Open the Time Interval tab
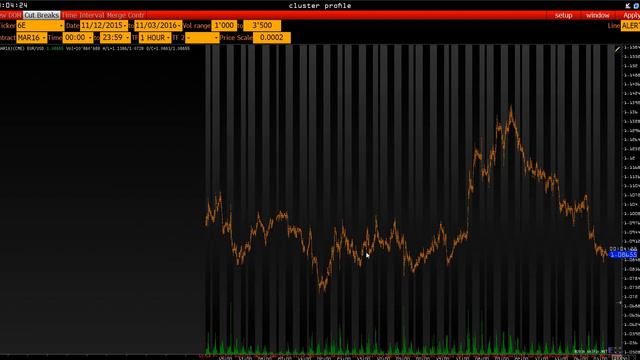The image size is (640, 360). 84,15
